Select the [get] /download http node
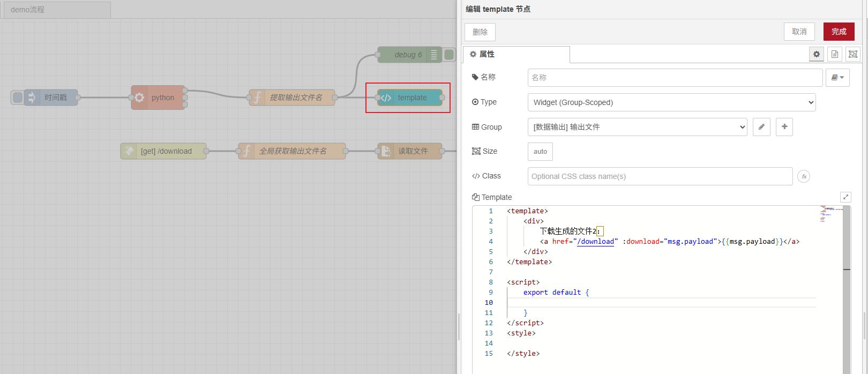The height and width of the screenshot is (374, 868). (163, 151)
